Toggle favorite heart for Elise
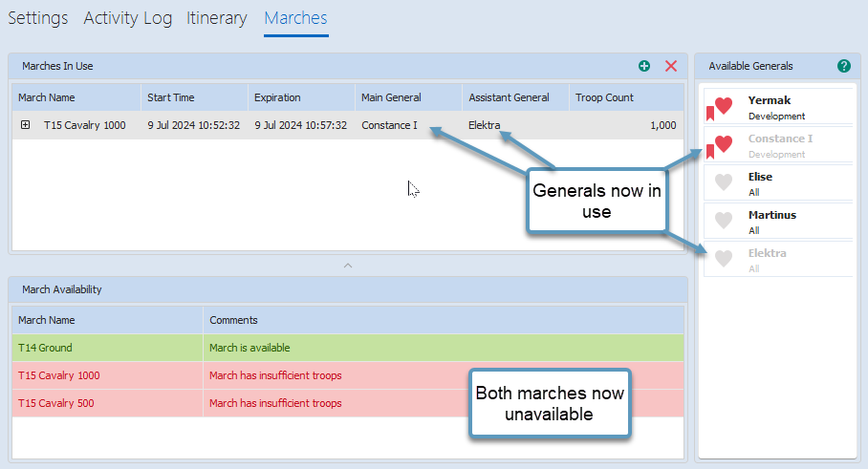This screenshot has height=469, width=868. (x=725, y=182)
